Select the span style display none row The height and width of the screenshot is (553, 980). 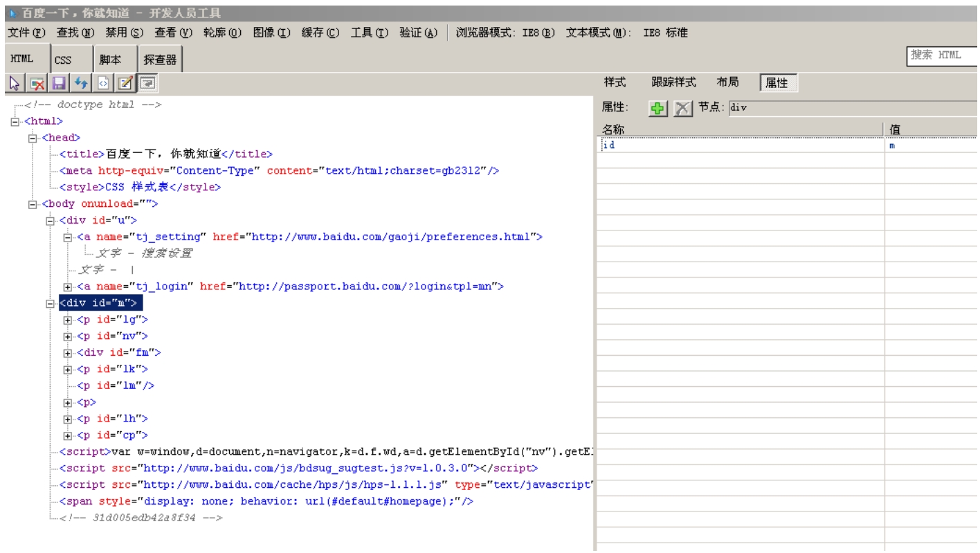click(266, 502)
